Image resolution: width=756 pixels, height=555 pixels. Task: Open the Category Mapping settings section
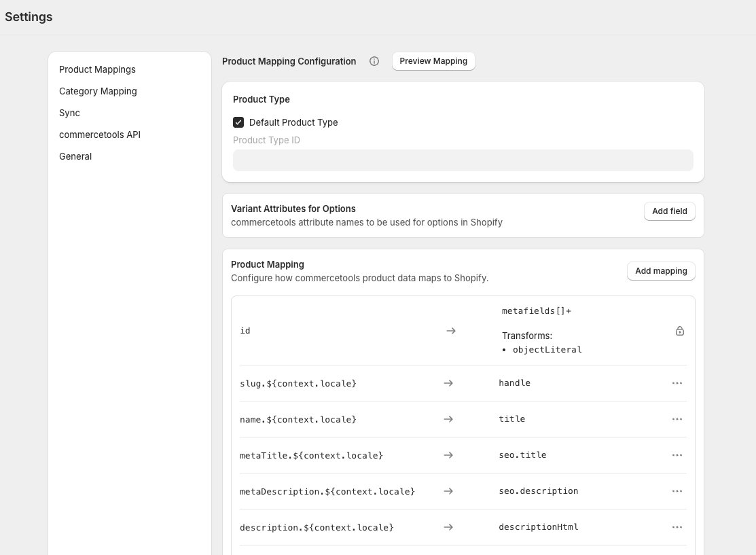coord(98,91)
